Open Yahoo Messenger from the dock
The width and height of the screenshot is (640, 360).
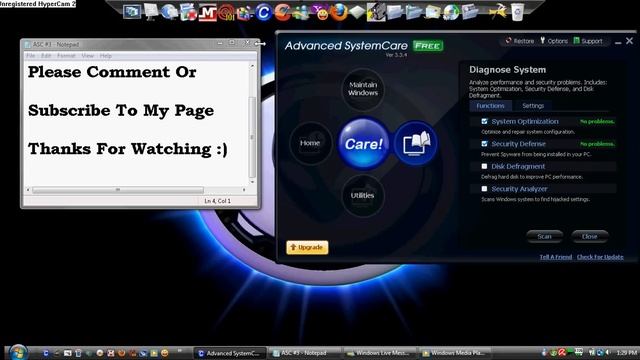pos(321,13)
